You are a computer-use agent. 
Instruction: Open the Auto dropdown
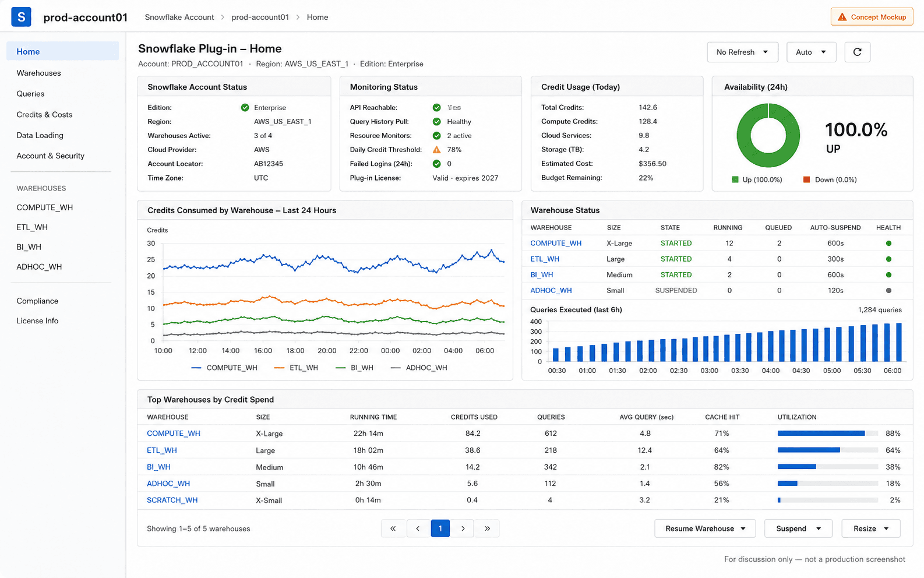click(811, 52)
